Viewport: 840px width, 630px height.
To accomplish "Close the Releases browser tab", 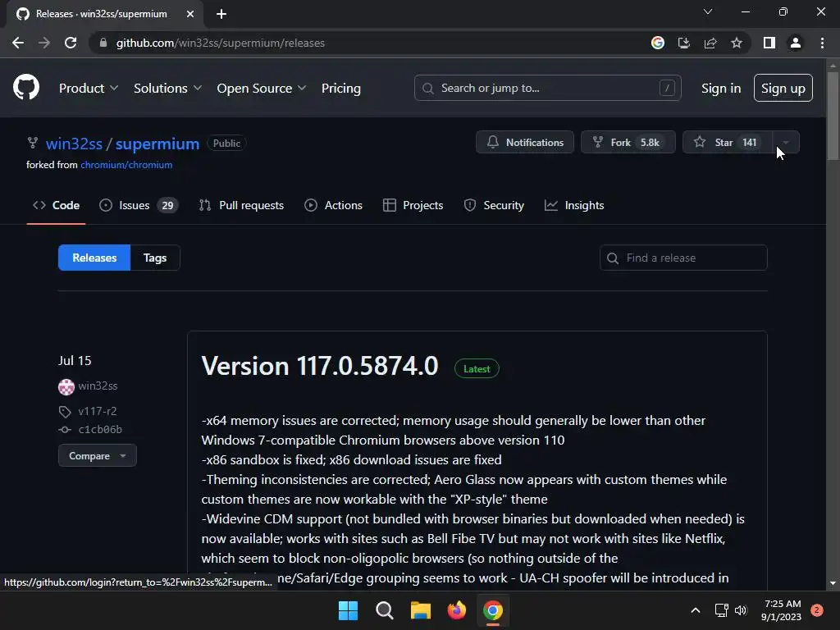I will (x=189, y=14).
